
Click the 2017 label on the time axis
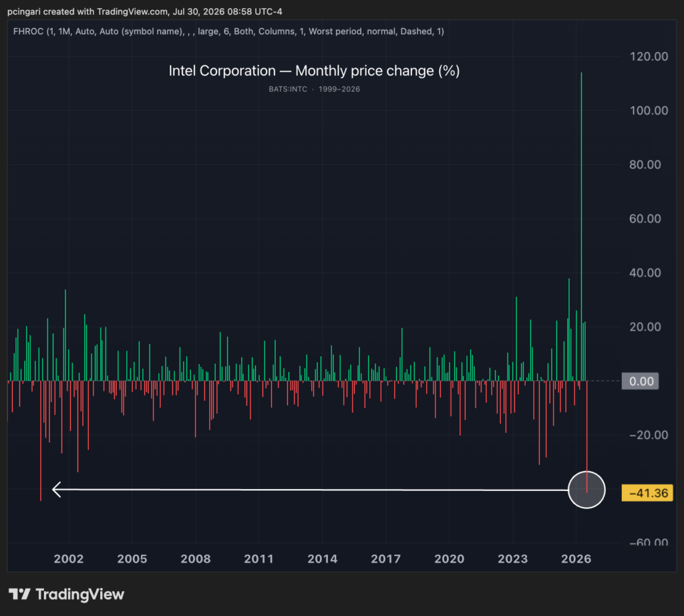tap(385, 559)
